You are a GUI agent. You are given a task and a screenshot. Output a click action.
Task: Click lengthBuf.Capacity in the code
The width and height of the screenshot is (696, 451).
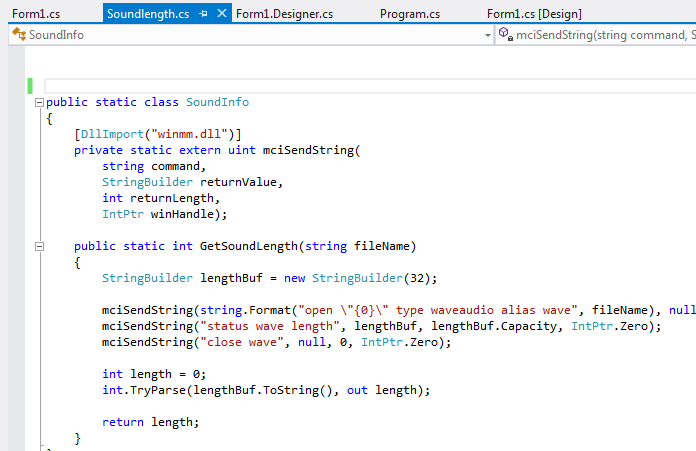[x=493, y=326]
